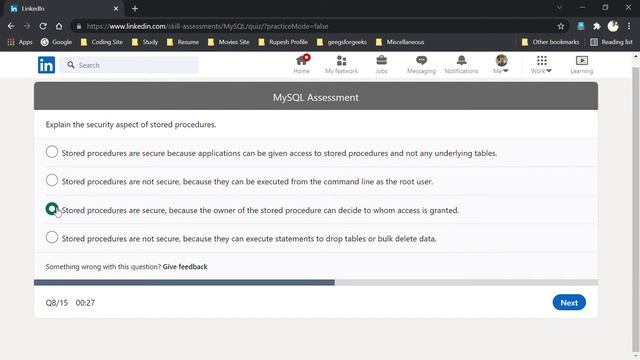Screen dimensions: 640x360
Task: Open the Notifications bell icon
Action: 461,64
